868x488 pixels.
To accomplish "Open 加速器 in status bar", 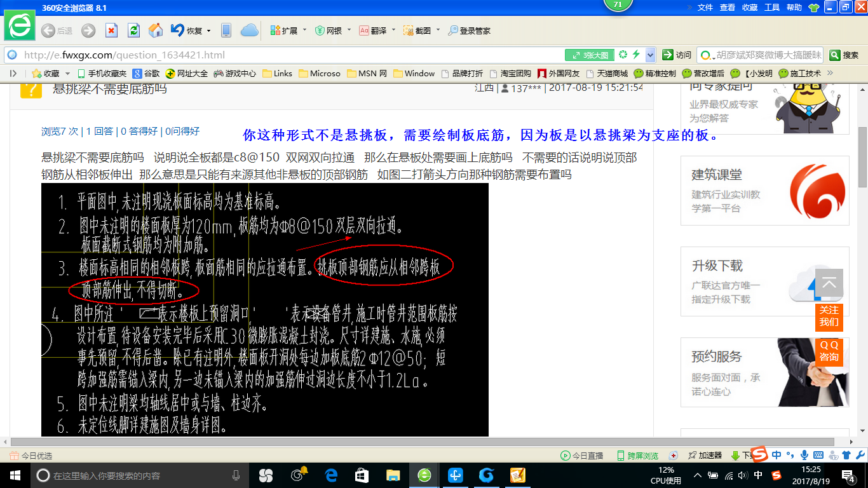I will tap(705, 456).
